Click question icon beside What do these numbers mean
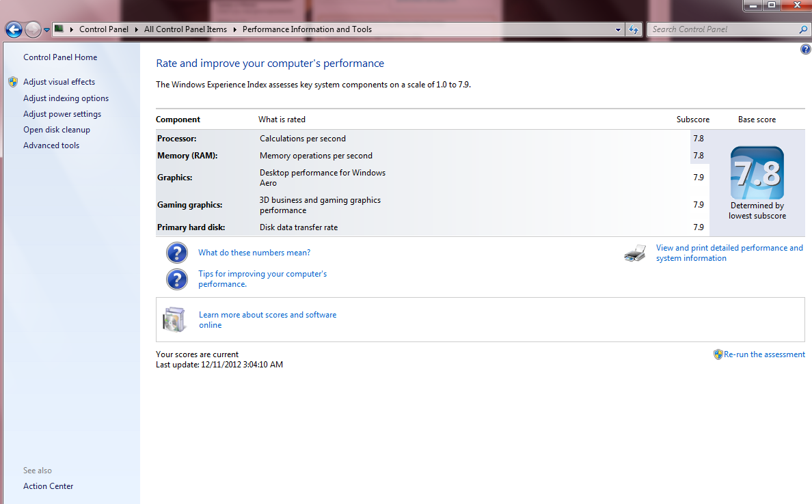The image size is (812, 504). point(176,253)
